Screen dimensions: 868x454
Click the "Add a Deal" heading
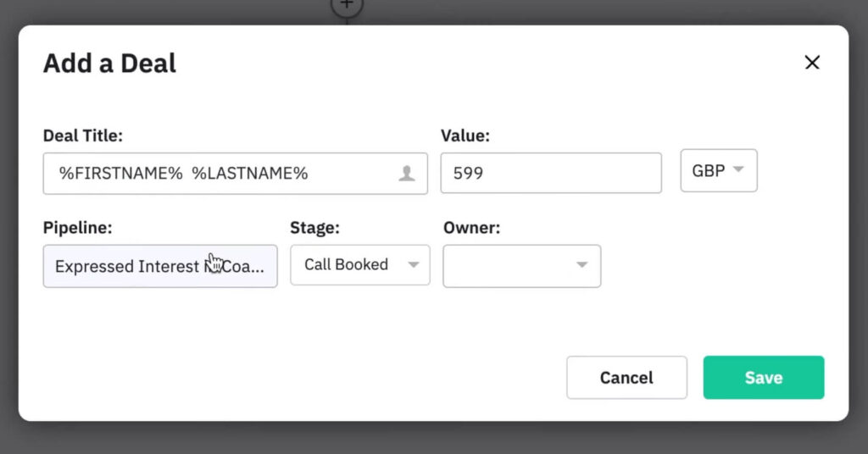point(110,64)
